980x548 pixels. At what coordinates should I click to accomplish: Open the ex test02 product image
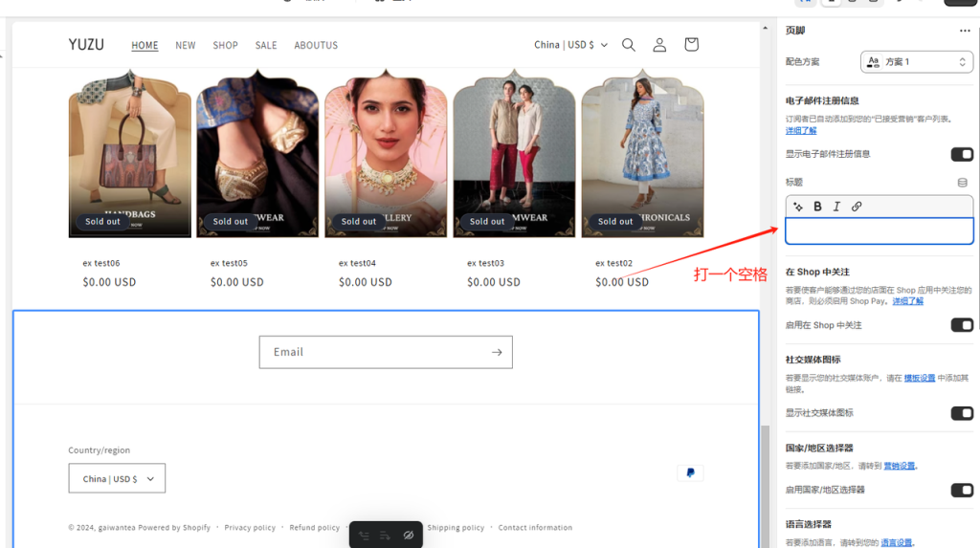(x=642, y=153)
